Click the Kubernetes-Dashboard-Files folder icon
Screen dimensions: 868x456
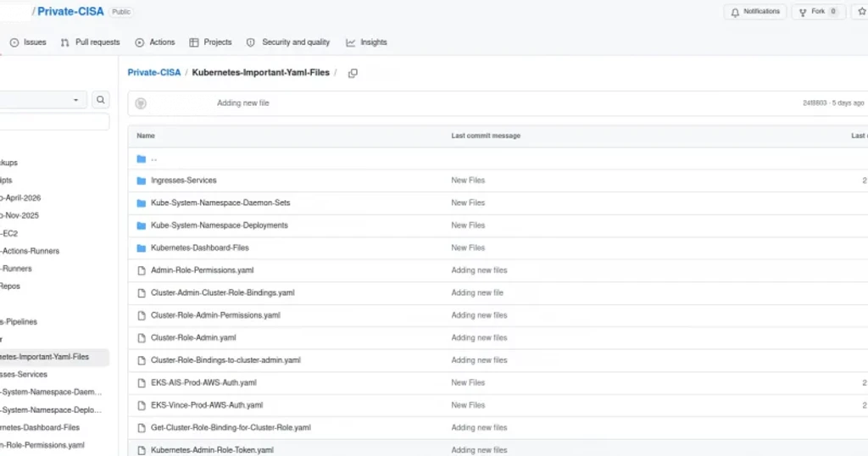click(142, 248)
